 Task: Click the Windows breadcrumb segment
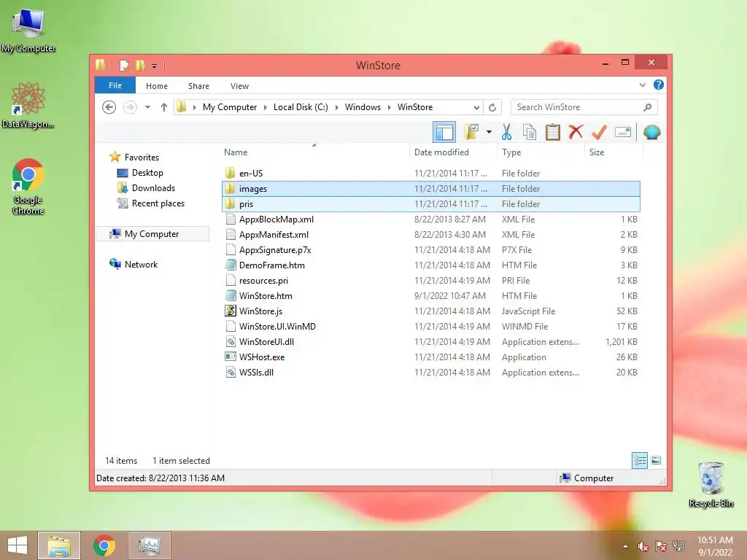[363, 107]
